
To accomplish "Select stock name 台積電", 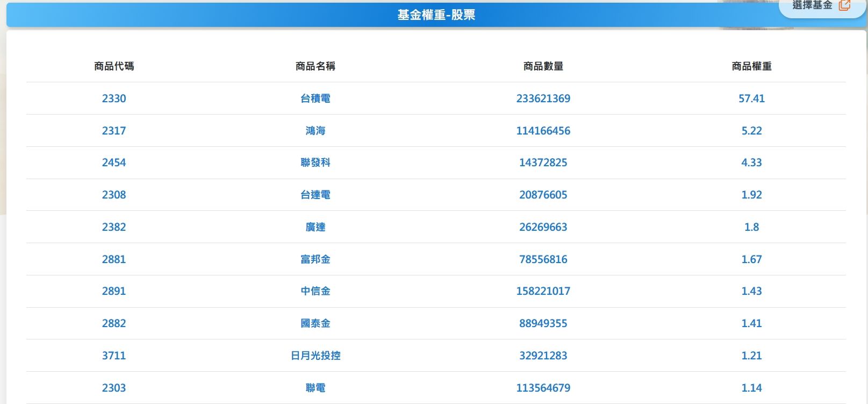I will (x=315, y=98).
